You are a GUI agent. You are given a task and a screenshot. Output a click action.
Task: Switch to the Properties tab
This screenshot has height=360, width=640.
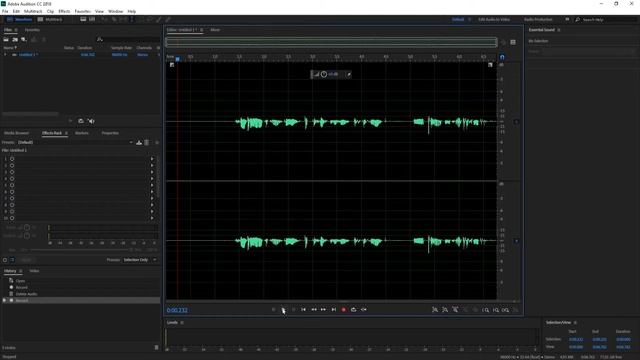tap(110, 133)
